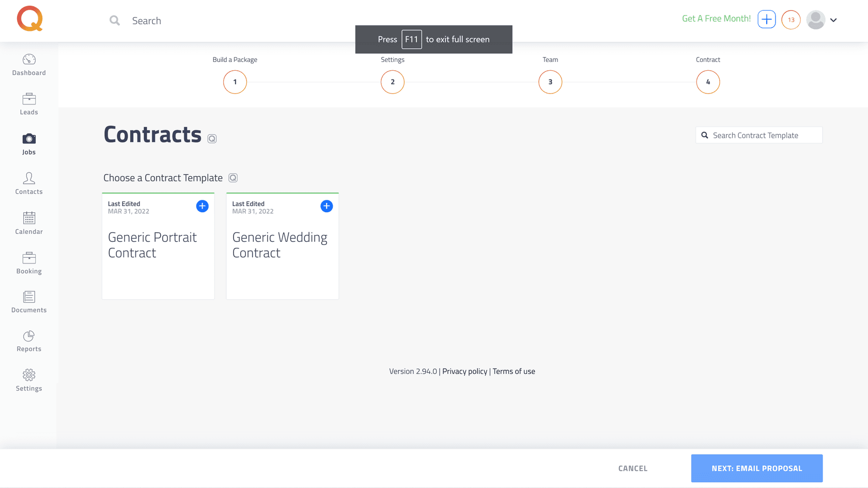Click magnifier in Search Contract Template box
868x488 pixels.
tap(705, 135)
